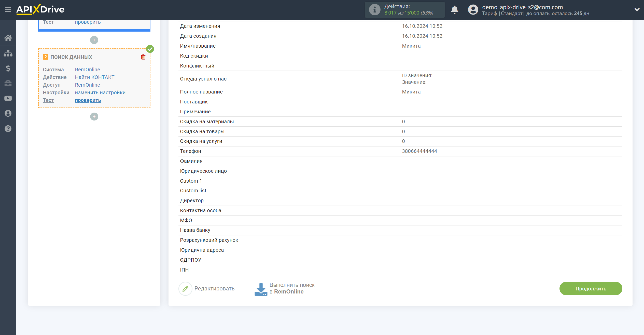The width and height of the screenshot is (644, 335).
Task: Expand the account dropdown chevron
Action: coord(637,10)
